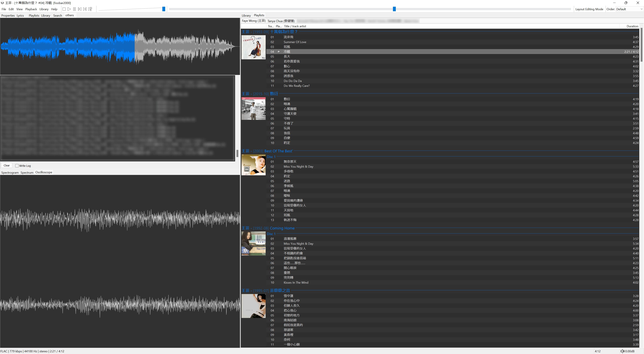The image size is (644, 354).
Task: Open the Playback menu
Action: click(x=31, y=9)
